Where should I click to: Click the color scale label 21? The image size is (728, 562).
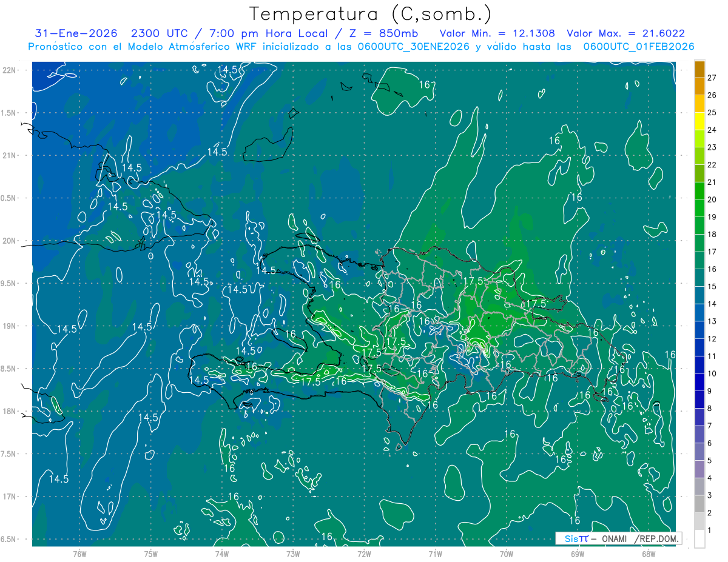[712, 182]
